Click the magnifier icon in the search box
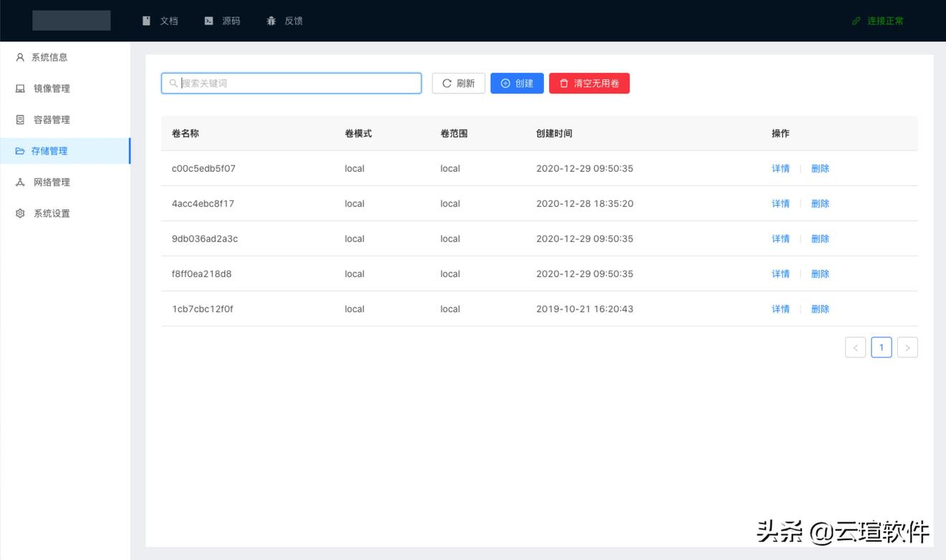The width and height of the screenshot is (946, 560). click(x=173, y=83)
